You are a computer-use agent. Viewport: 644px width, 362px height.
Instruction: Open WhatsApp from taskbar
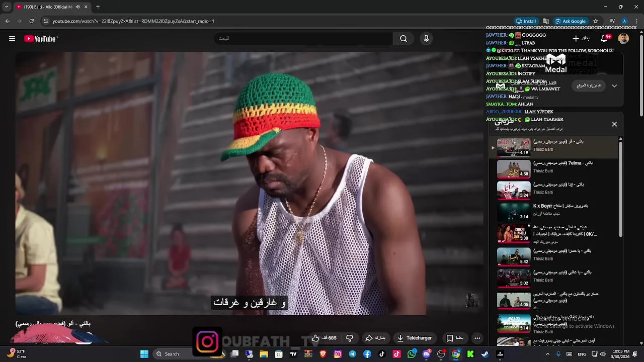[x=412, y=354]
